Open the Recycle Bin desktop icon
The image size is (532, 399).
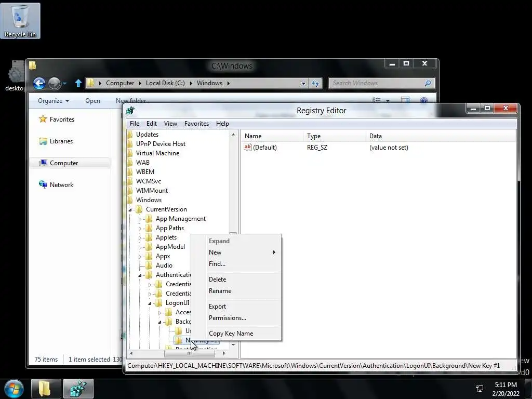(x=20, y=20)
